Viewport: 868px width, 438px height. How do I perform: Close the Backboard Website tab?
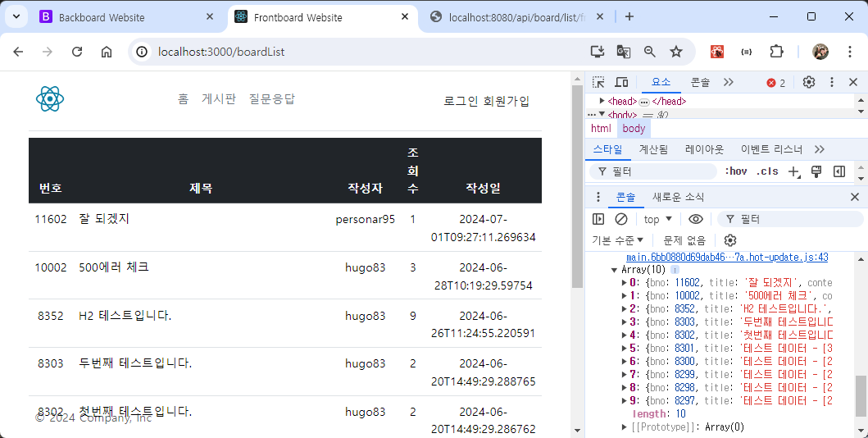click(210, 17)
